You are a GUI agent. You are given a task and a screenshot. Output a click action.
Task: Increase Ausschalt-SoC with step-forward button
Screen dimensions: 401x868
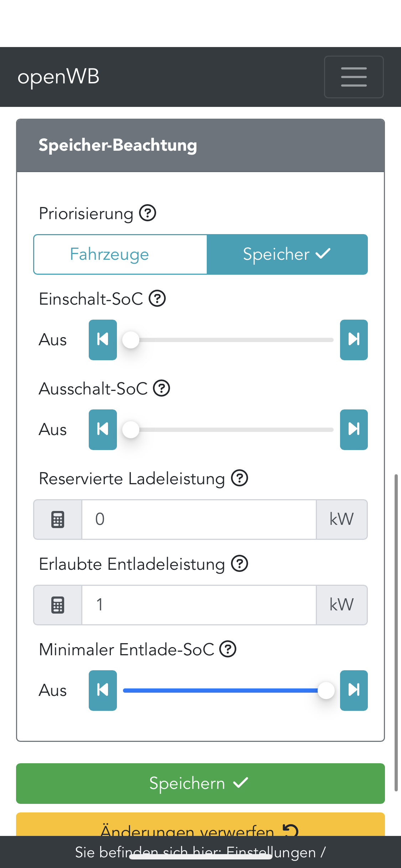tap(354, 429)
